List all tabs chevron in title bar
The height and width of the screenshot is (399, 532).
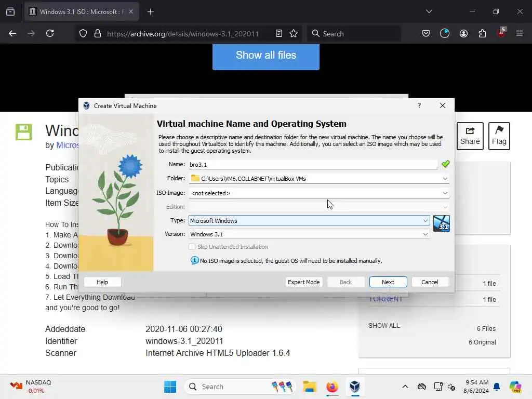pos(429,11)
